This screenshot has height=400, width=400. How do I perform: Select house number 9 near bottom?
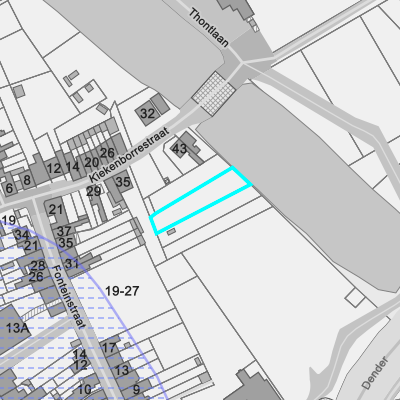pos(136,389)
